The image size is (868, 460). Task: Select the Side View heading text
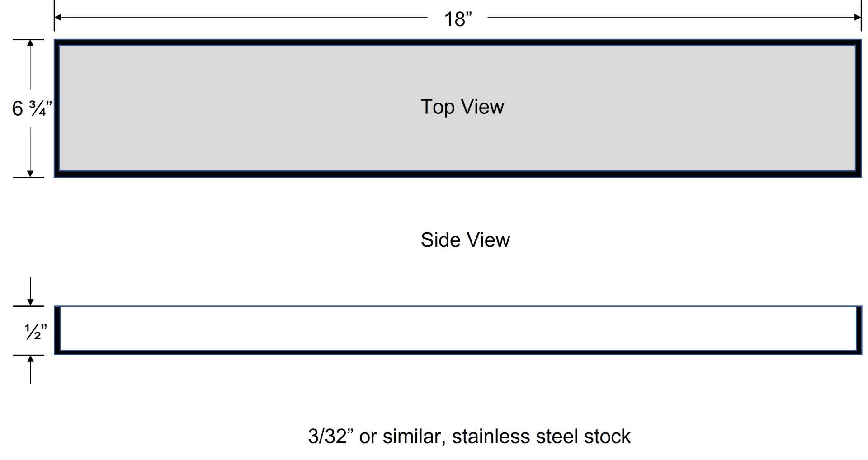pos(465,239)
